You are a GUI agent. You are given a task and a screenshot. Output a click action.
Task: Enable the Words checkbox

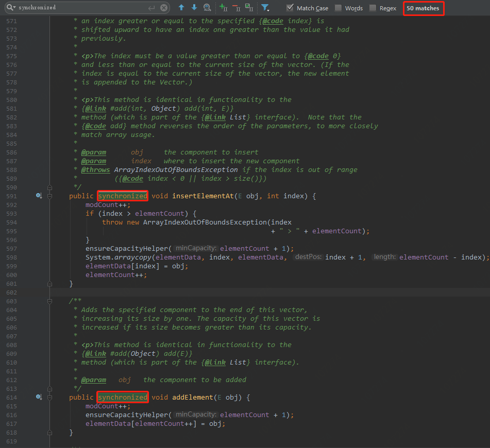coord(338,8)
